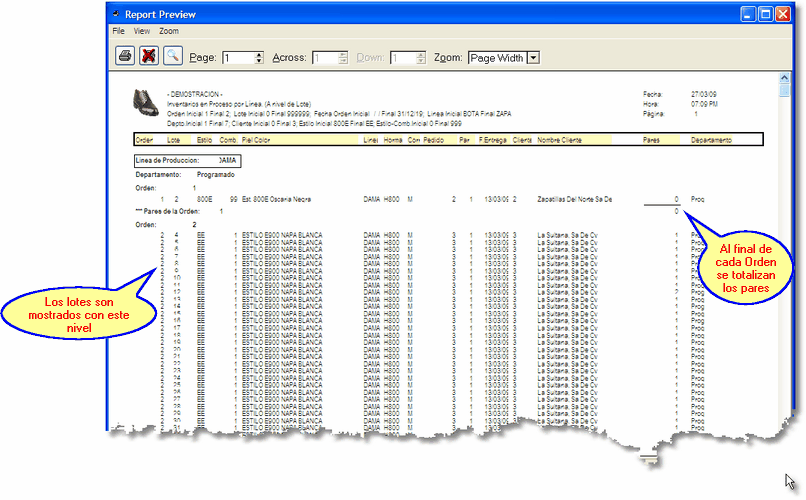Click the Report Preview title bar icon
This screenshot has height=500, width=806.
[117, 15]
